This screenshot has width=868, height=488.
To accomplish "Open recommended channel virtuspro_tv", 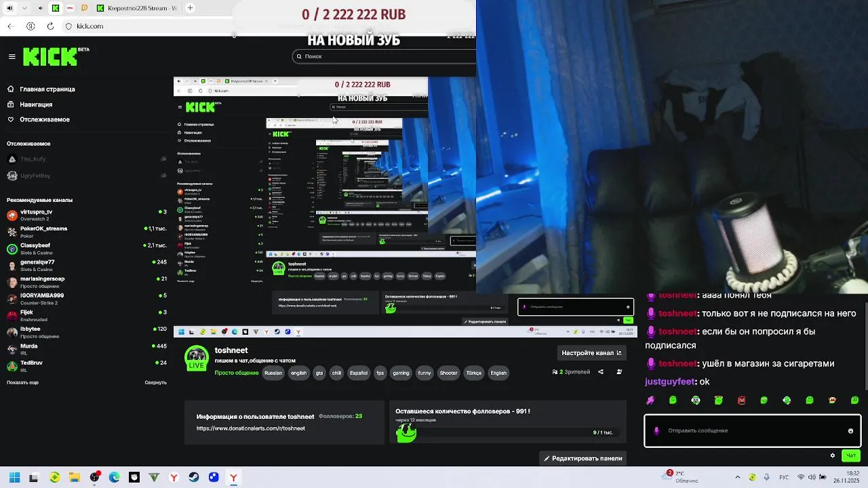I will click(x=87, y=215).
